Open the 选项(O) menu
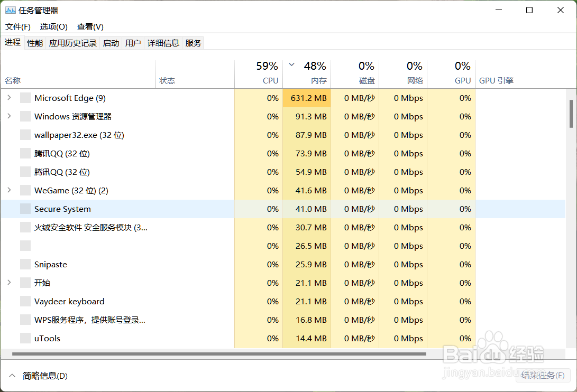Viewport: 577px width, 392px height. 54,27
